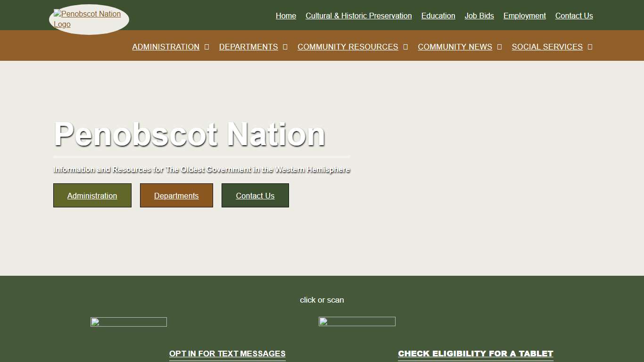644x362 pixels.
Task: Expand the ADMINISTRATION dropdown menu
Action: 165,47
